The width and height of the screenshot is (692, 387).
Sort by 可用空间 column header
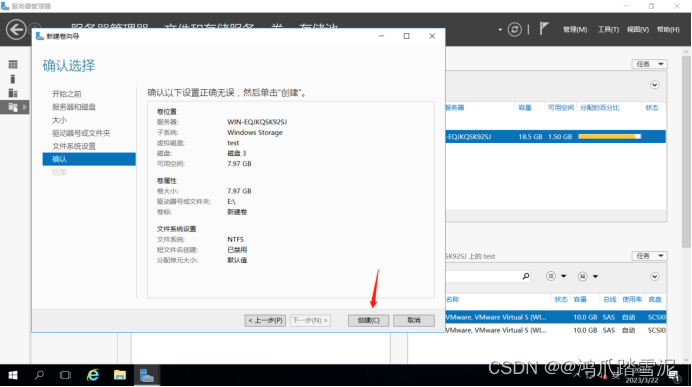pos(560,108)
